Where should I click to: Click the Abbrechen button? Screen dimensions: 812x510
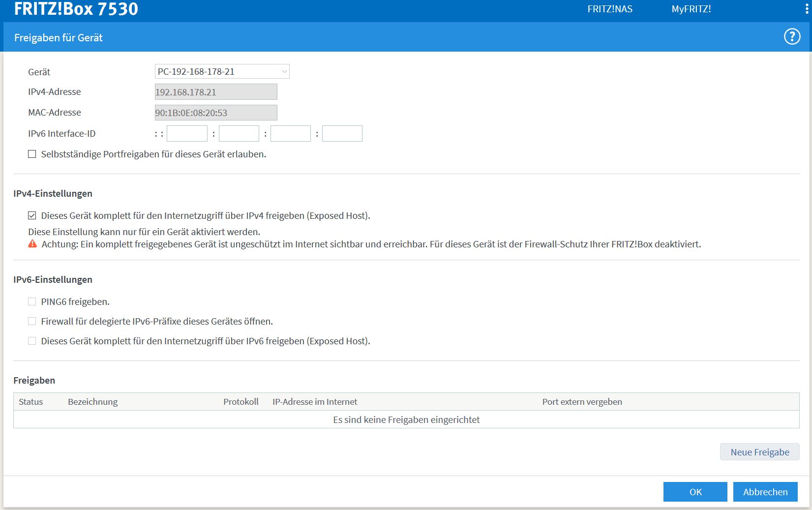tap(765, 492)
